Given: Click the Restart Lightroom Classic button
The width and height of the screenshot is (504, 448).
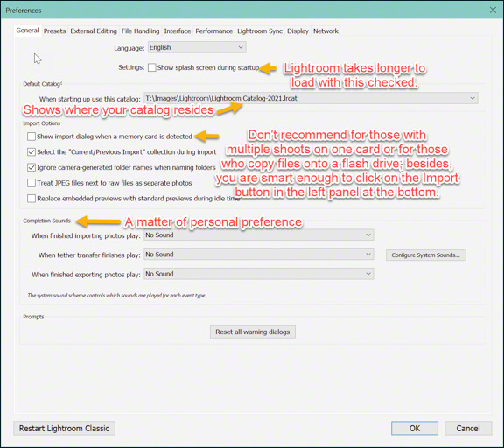Looking at the screenshot, I should click(x=64, y=429).
